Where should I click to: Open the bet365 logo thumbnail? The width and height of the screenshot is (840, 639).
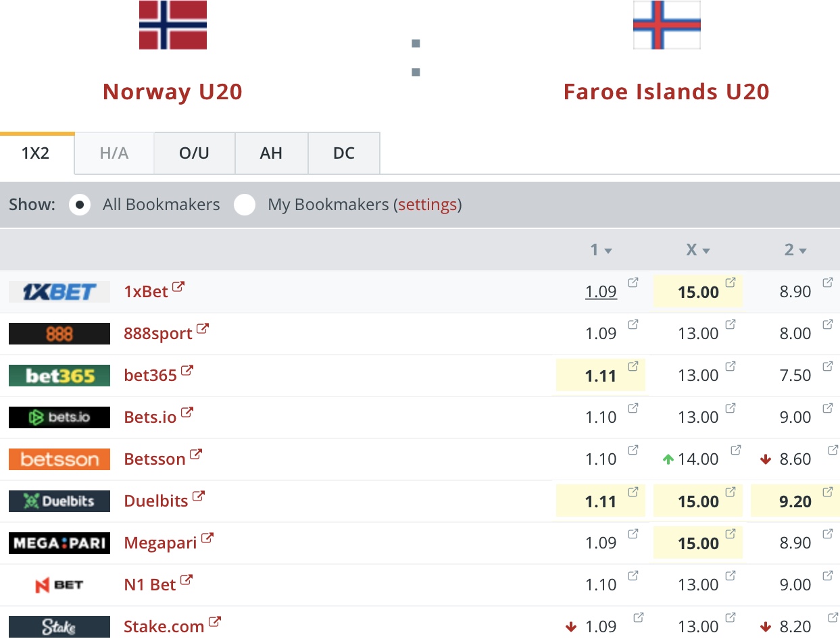59,376
